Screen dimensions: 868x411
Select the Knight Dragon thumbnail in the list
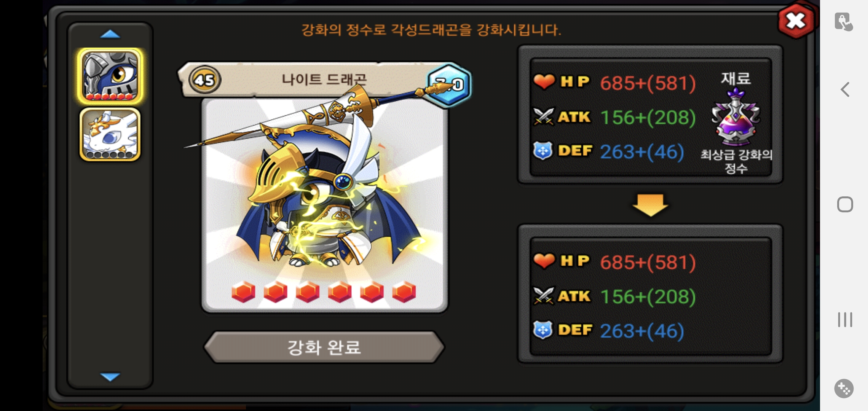[110, 76]
